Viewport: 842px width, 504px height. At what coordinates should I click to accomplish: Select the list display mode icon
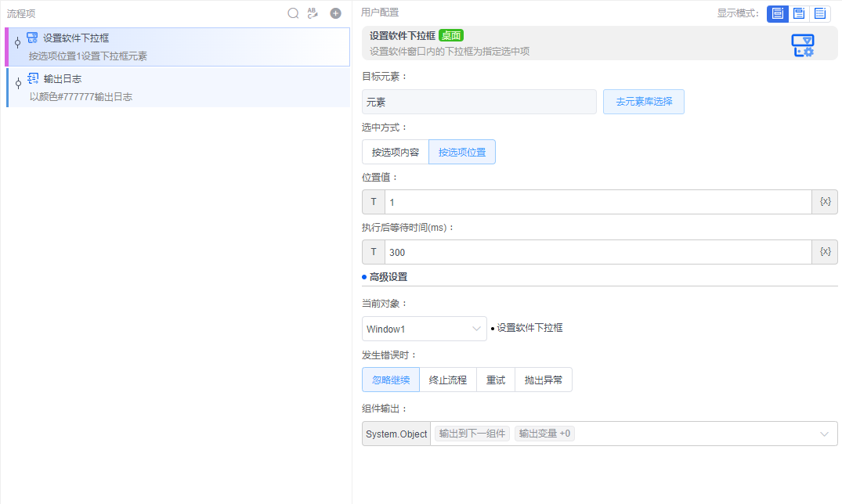820,13
